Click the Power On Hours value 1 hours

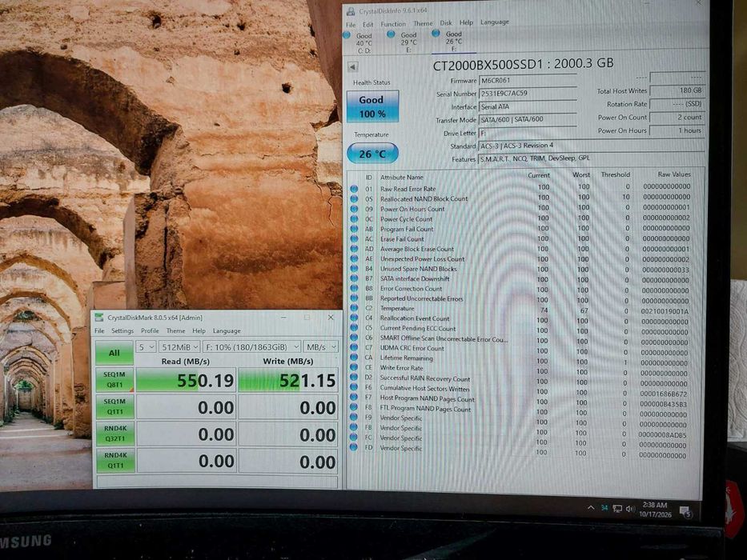click(x=677, y=130)
